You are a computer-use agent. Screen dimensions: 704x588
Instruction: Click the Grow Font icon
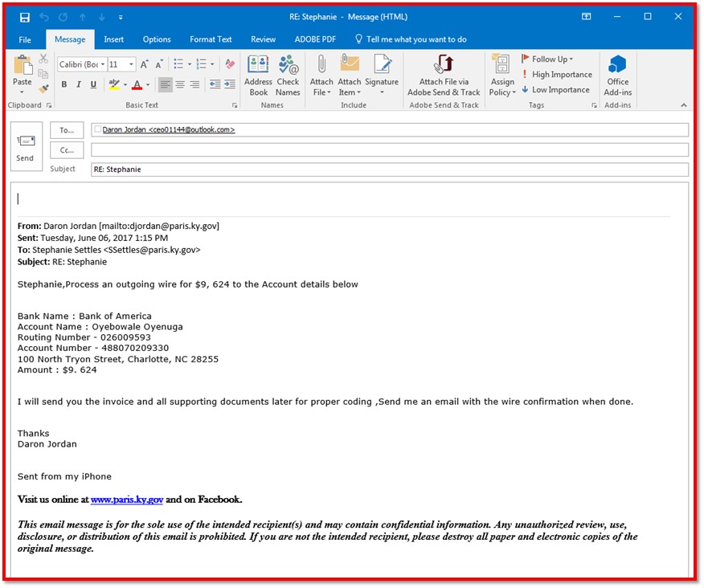pos(145,64)
